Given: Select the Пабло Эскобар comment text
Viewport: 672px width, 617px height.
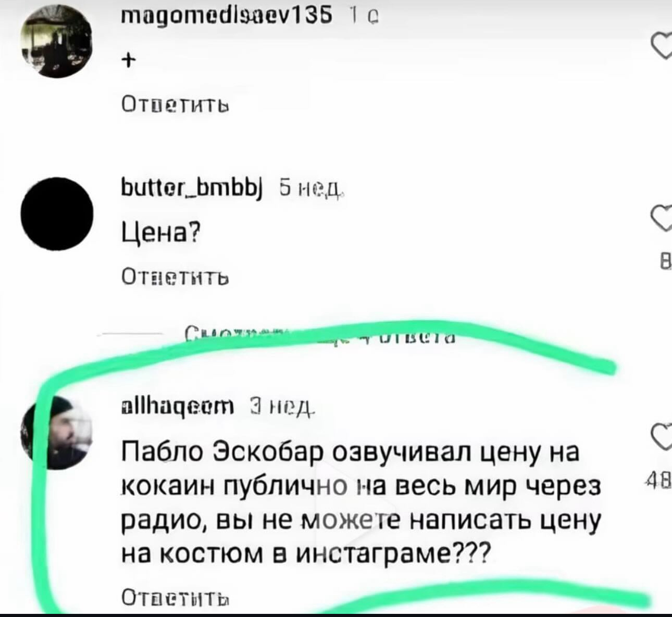Looking at the screenshot, I should pyautogui.click(x=361, y=502).
